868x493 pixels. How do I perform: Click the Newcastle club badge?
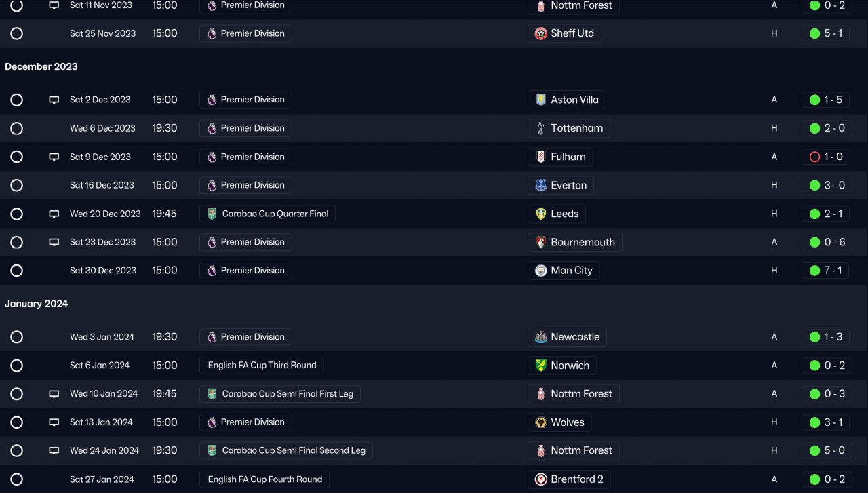pos(540,337)
